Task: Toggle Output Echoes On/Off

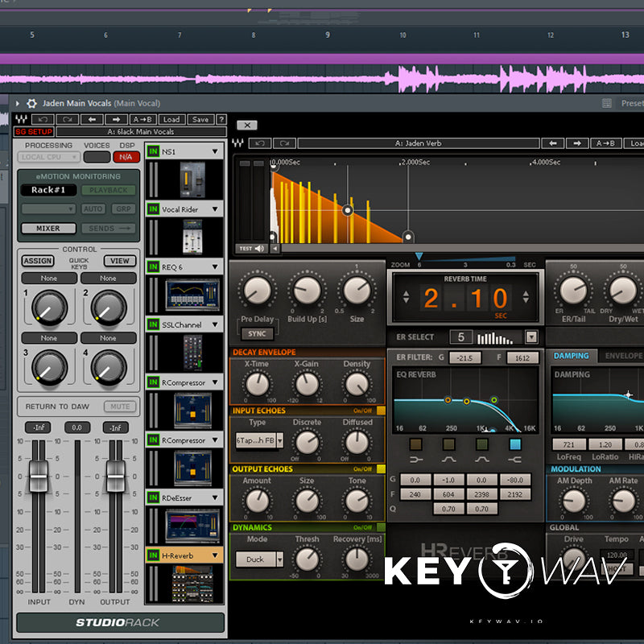Action: [x=381, y=469]
